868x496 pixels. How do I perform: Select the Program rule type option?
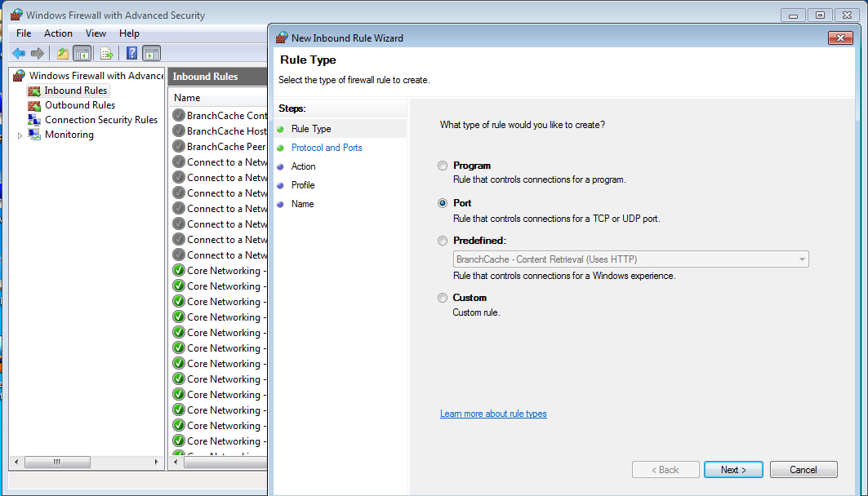click(x=443, y=166)
